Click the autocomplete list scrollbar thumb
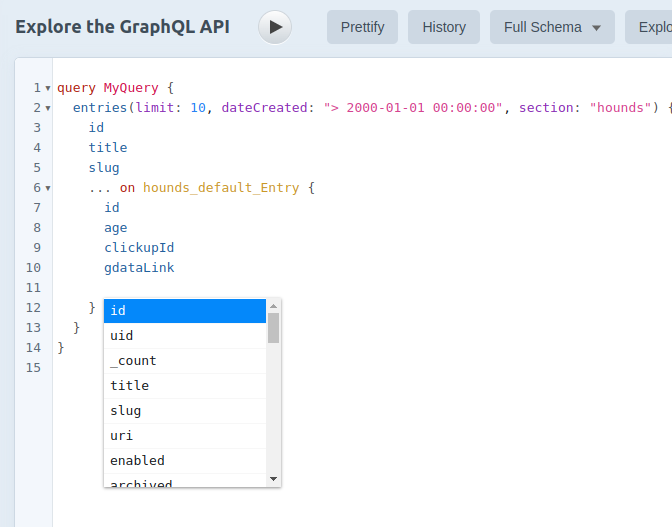The width and height of the screenshot is (672, 527). (x=273, y=328)
